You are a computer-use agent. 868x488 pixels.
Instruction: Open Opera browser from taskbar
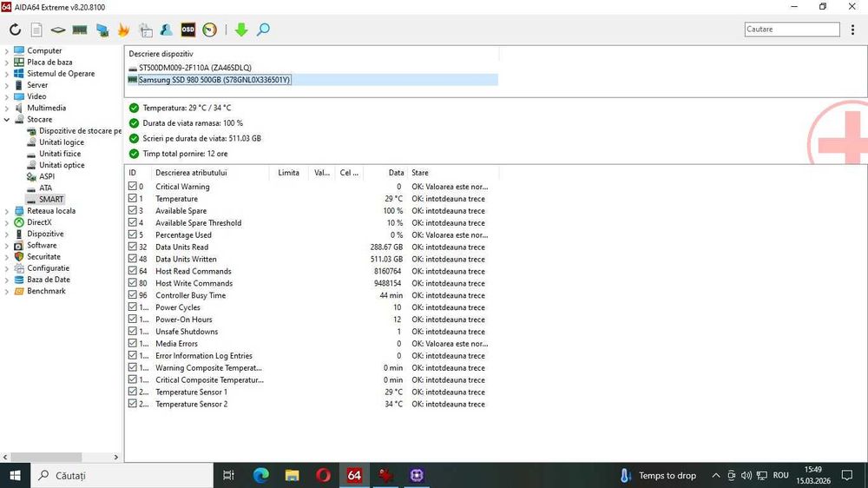pos(323,475)
